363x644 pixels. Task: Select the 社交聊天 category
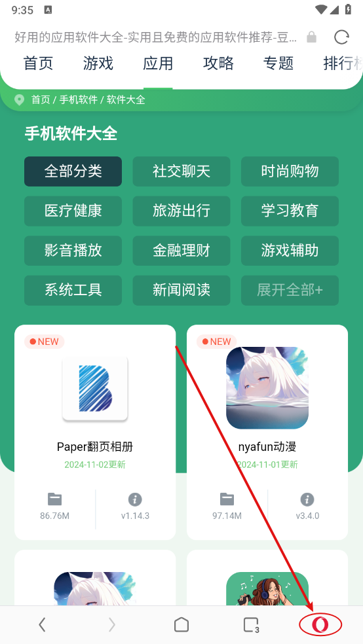pyautogui.click(x=181, y=171)
